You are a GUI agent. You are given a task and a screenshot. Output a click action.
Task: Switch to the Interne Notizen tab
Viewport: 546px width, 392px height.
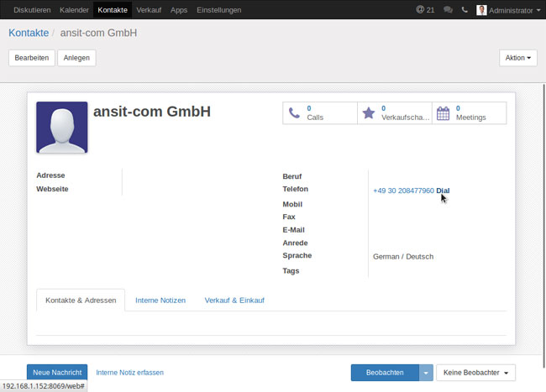pos(160,301)
